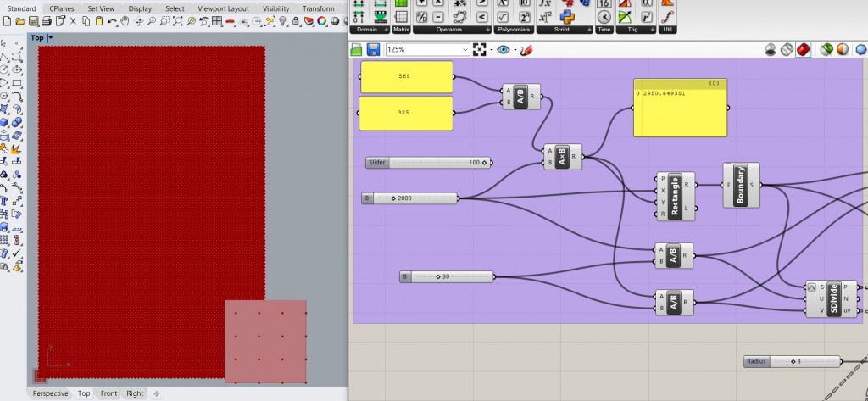Open dropdown arrow next to preview eye
Screen dimensions: 868x401
pyautogui.click(x=515, y=50)
